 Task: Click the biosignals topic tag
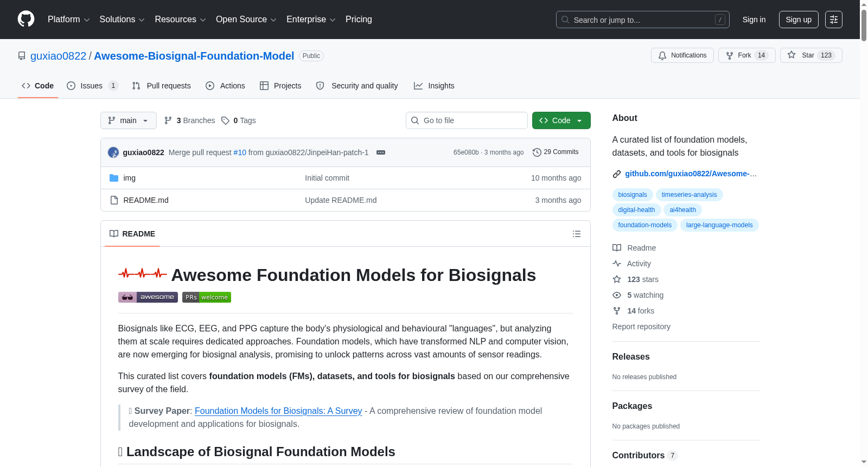click(633, 195)
